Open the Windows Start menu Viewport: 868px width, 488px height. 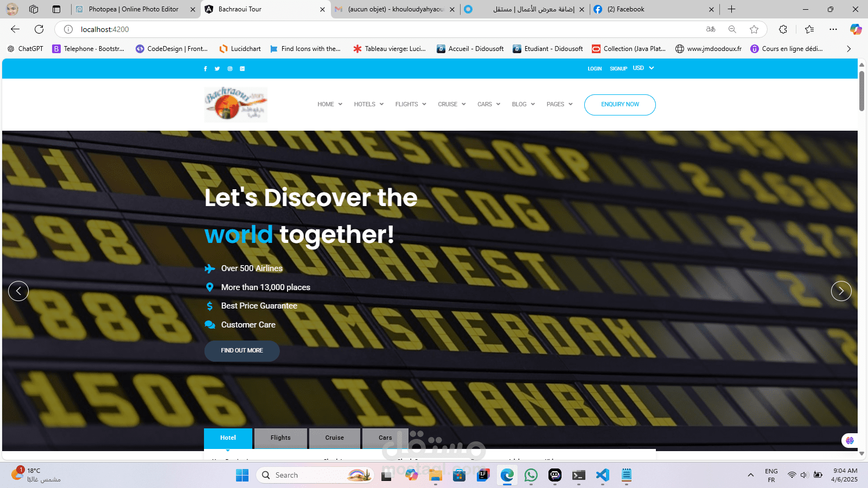click(x=242, y=476)
